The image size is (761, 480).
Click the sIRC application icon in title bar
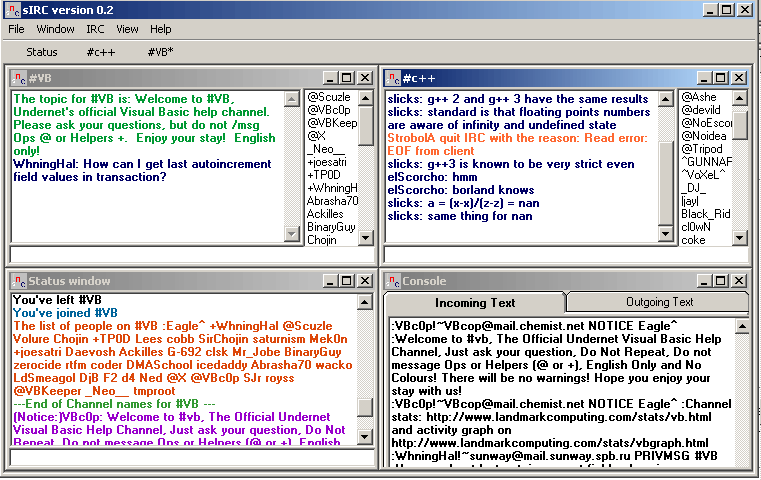coord(14,10)
